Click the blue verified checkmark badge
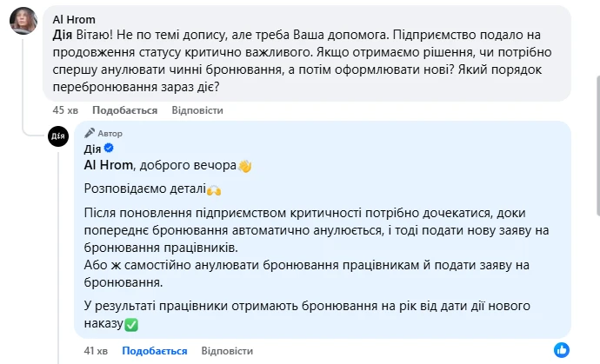 (110, 149)
